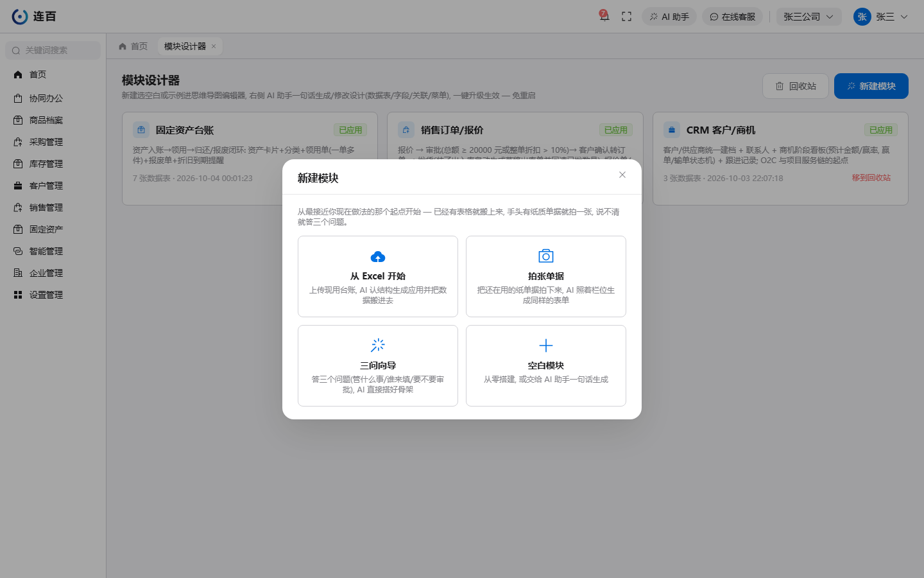Expand the 张三公司 company dropdown
This screenshot has width=924, height=578.
[809, 17]
